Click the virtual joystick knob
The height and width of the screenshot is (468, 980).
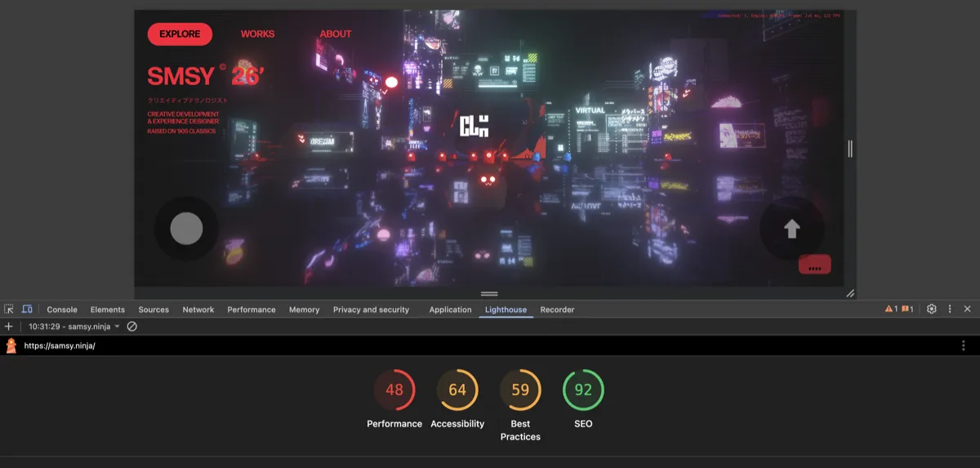click(x=186, y=228)
